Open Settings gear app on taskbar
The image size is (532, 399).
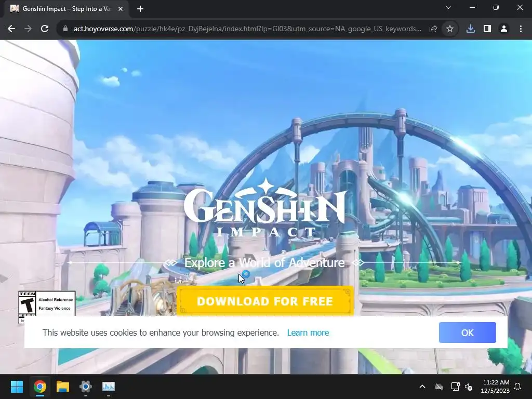[x=86, y=387]
